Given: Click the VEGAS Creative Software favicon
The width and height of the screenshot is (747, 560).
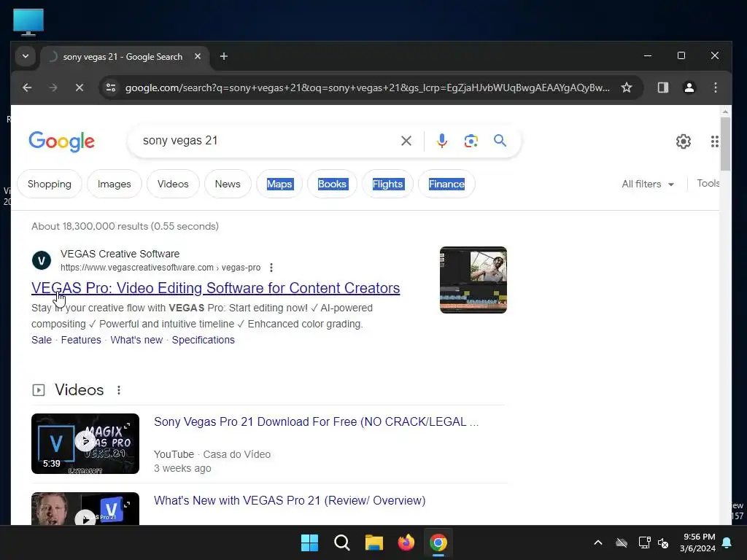Looking at the screenshot, I should point(42,260).
